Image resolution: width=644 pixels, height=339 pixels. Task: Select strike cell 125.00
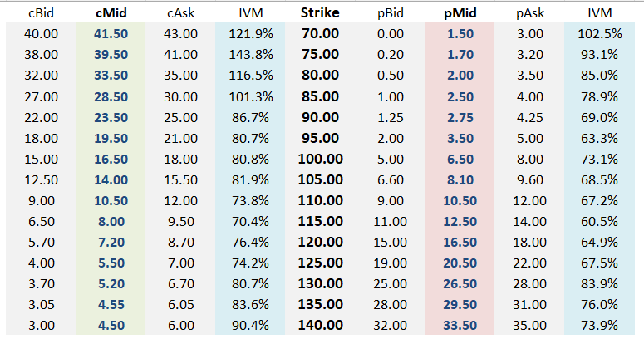(321, 263)
